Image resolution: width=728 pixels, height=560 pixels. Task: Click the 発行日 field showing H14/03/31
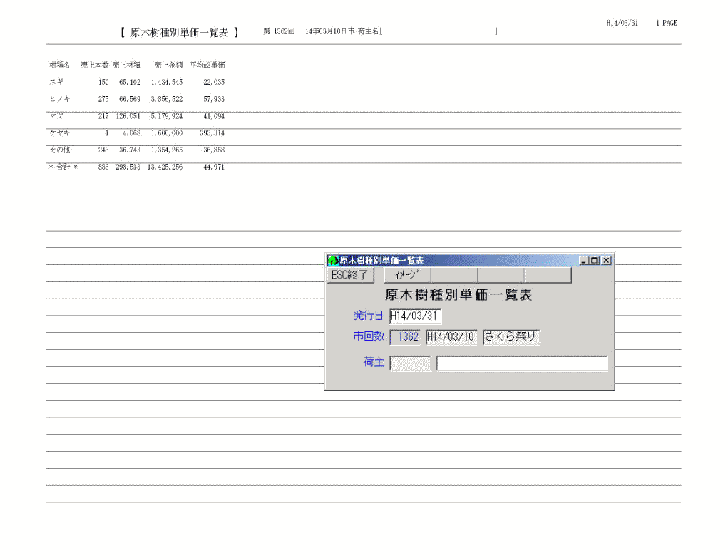[415, 316]
